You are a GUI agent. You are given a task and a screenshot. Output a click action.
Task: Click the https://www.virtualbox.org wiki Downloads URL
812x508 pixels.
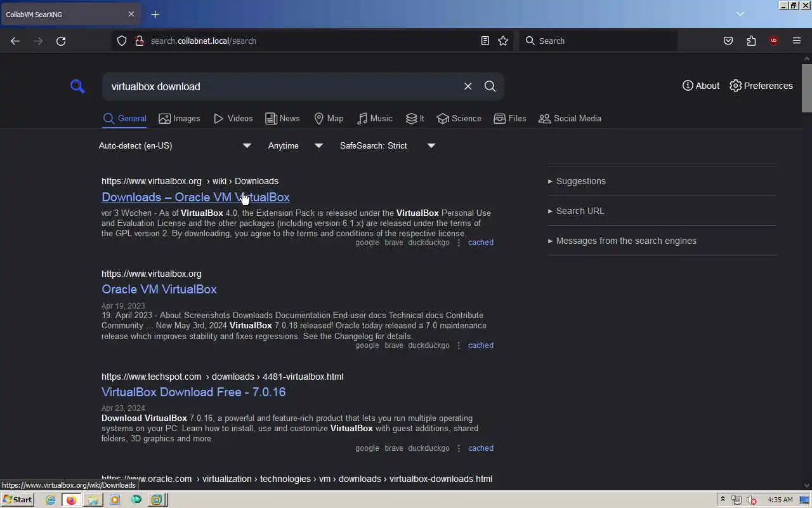click(190, 181)
